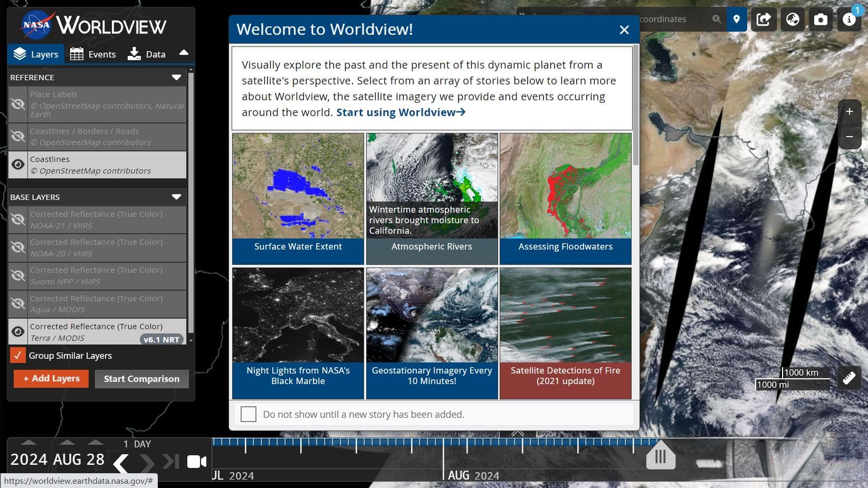Show Suomi NPP / VIIRS Corrected Reflectance layer

[x=18, y=275]
